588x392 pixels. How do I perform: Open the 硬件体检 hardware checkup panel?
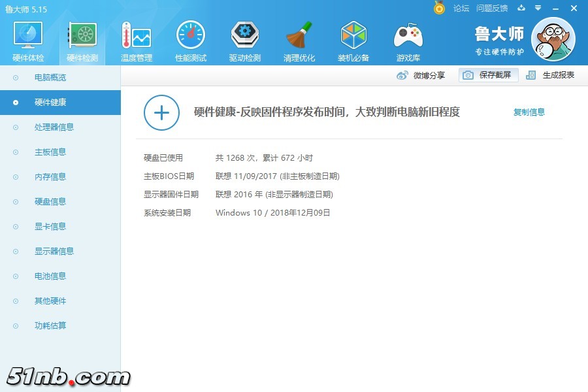click(x=27, y=39)
